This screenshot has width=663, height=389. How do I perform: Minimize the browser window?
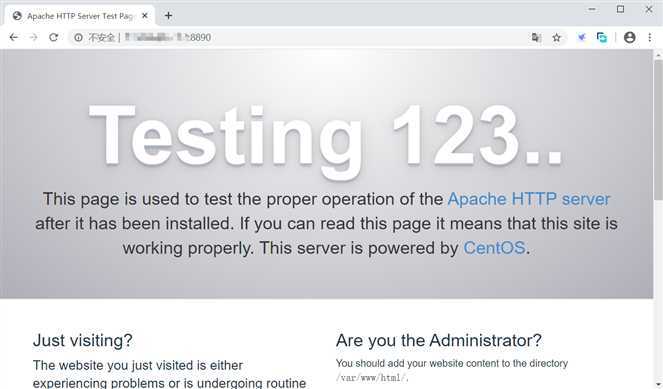pos(592,9)
